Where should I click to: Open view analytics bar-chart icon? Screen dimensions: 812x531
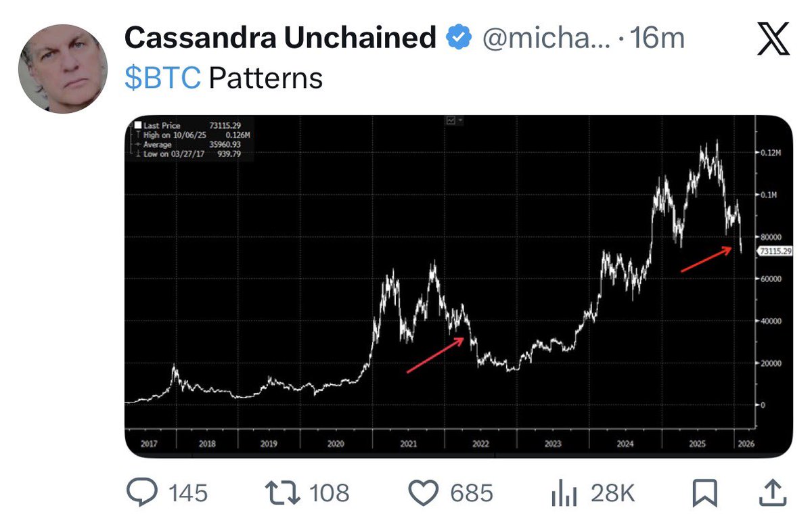tap(562, 494)
